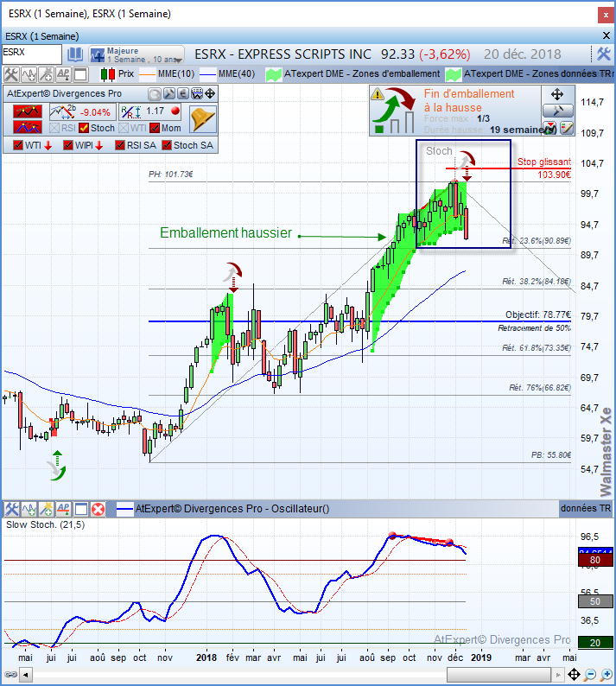This screenshot has width=616, height=686.
Task: Click 'Objectif: 78.77€' label
Action: 538,314
